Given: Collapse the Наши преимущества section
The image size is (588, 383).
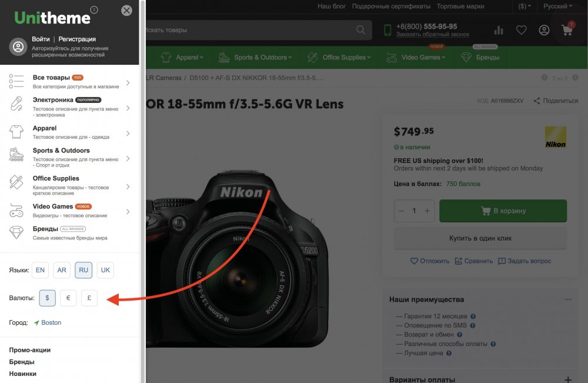Looking at the screenshot, I should (567, 299).
